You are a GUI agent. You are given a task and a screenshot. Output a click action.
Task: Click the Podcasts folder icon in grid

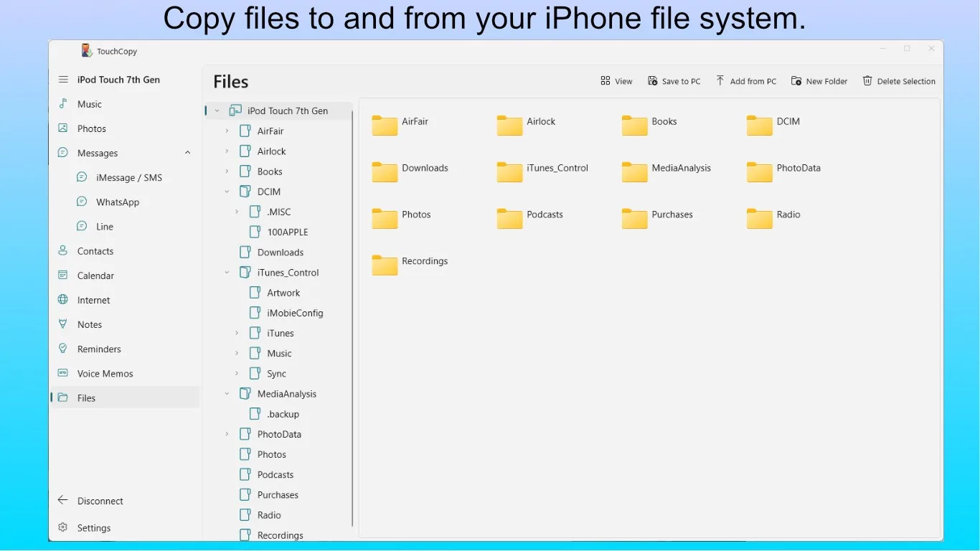coord(509,219)
